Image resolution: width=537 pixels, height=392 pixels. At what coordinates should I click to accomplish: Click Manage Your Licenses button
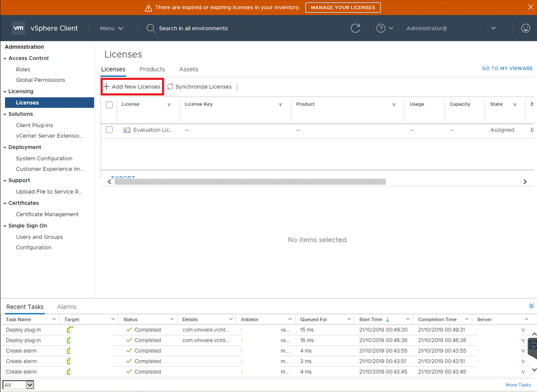click(x=343, y=8)
